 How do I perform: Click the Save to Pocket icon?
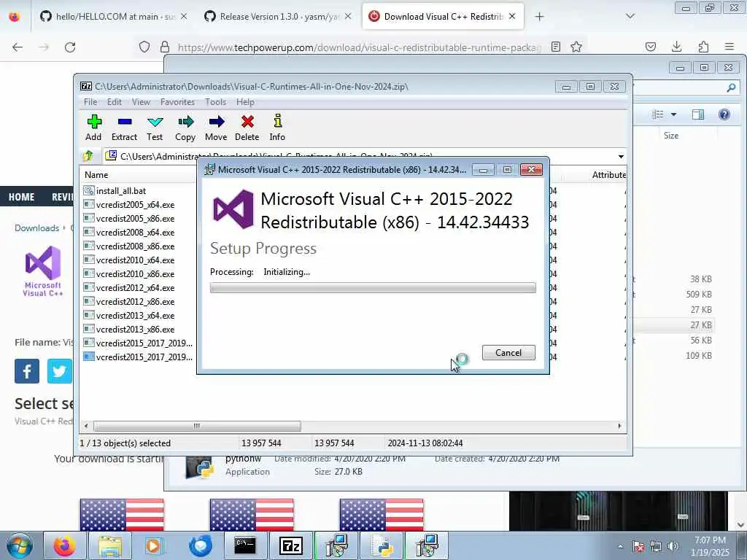tap(650, 47)
